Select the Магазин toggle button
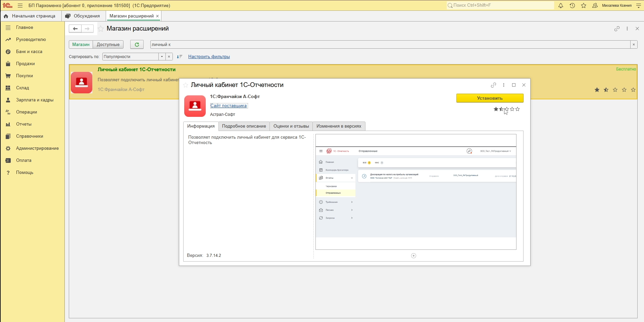644x322 pixels. [x=81, y=44]
